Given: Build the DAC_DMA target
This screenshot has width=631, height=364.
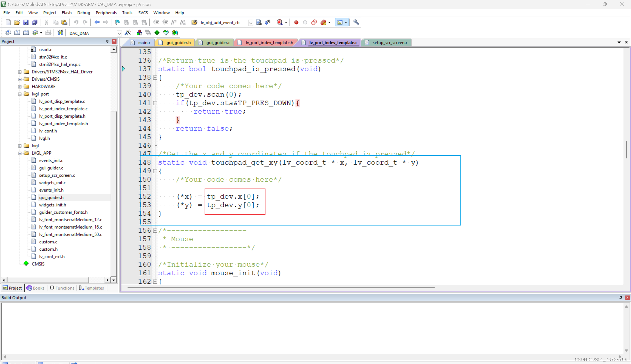Looking at the screenshot, I should pyautogui.click(x=17, y=33).
